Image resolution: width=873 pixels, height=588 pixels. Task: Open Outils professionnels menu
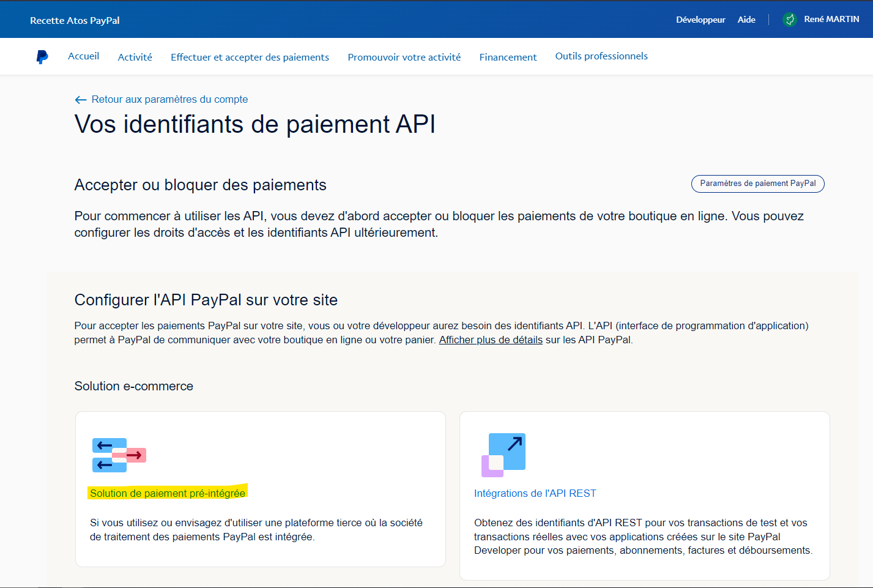(601, 56)
